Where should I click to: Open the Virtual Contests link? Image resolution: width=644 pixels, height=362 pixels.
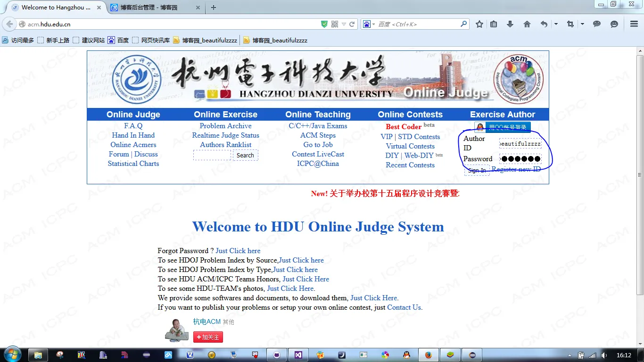click(x=410, y=146)
